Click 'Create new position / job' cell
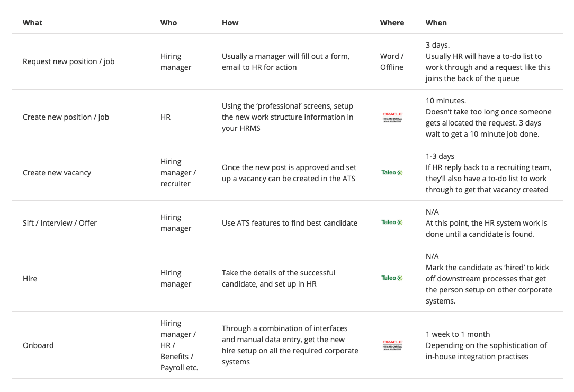This screenshot has height=392, width=574. tap(66, 117)
